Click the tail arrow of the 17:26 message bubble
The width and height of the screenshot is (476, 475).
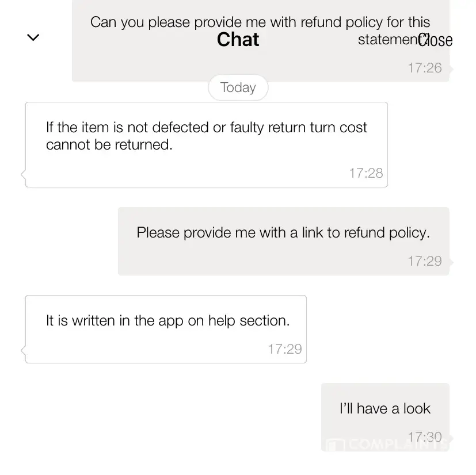(451, 68)
